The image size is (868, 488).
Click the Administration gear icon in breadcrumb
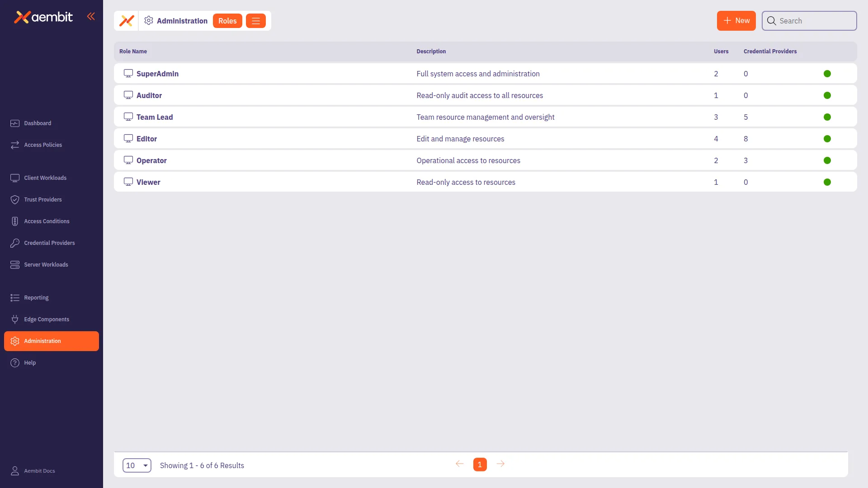coord(149,21)
